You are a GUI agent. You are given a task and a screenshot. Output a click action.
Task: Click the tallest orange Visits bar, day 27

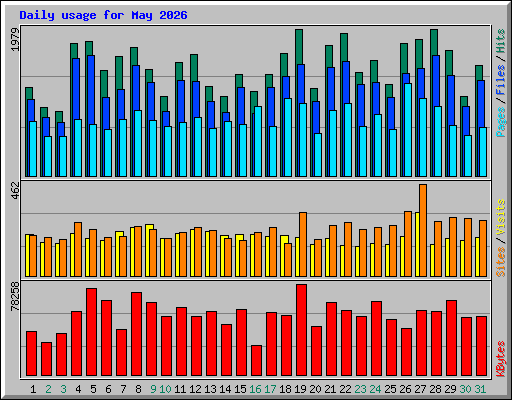click(423, 230)
